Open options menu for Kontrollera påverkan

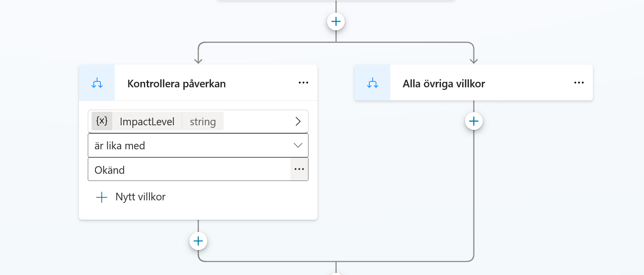click(x=303, y=83)
